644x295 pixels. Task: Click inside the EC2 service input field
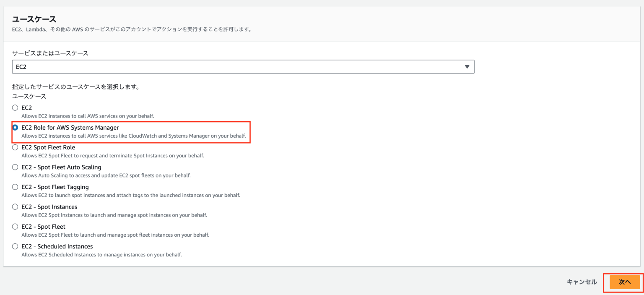click(168, 66)
